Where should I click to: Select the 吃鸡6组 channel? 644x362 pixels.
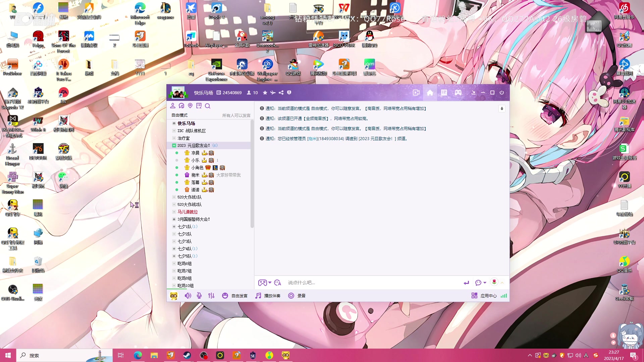tap(184, 263)
